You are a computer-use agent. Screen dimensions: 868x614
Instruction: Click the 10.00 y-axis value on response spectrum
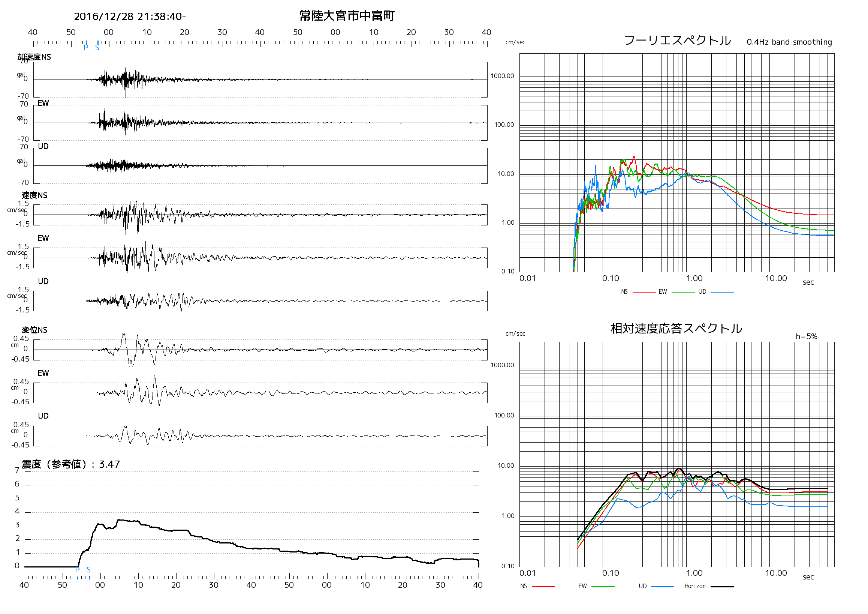coord(506,466)
